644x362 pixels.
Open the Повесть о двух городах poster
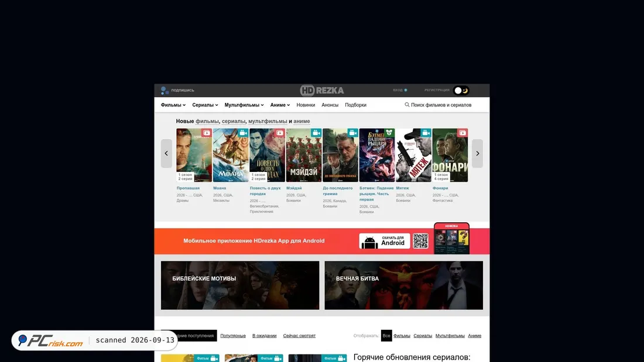[x=268, y=155]
